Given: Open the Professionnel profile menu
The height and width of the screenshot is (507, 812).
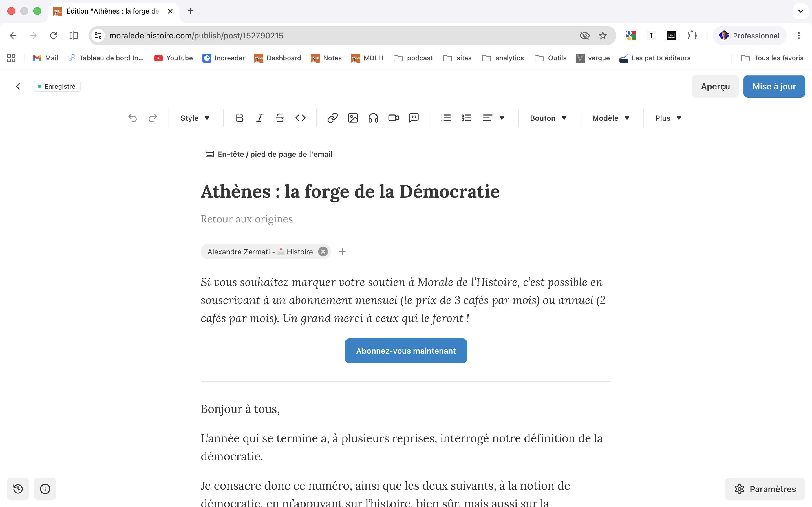Looking at the screenshot, I should pos(749,36).
